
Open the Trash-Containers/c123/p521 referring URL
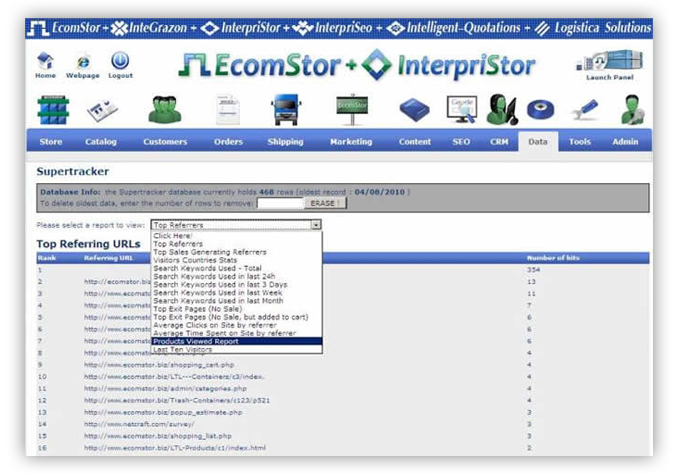(177, 400)
